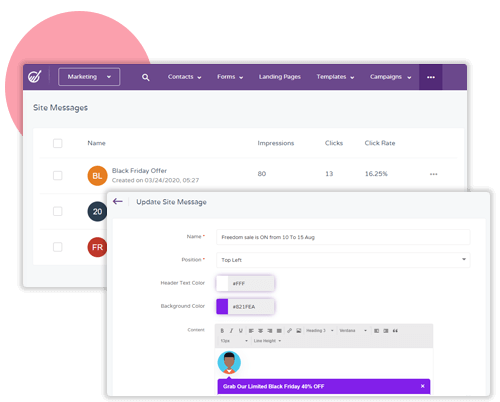Click the Name field with Freedom sale text
500x402 pixels.
pos(343,237)
